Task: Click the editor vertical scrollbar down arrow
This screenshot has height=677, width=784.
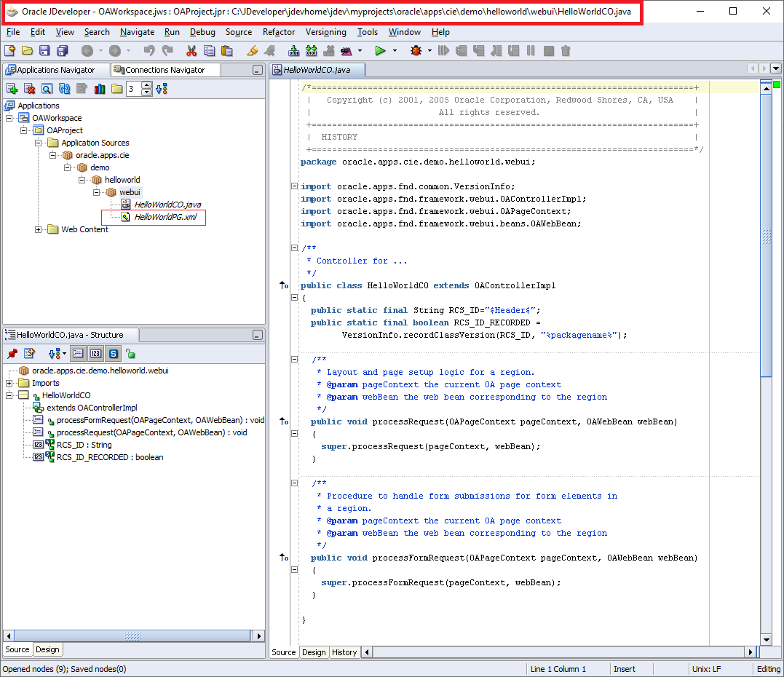Action: click(x=766, y=639)
